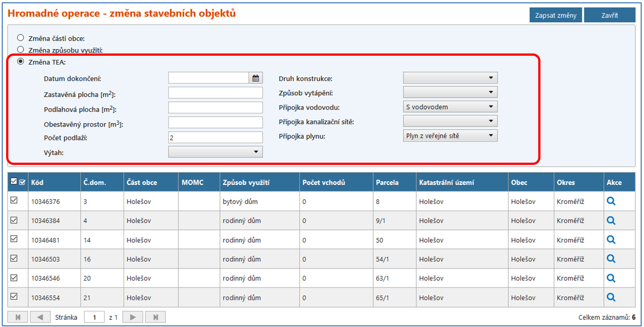
Task: Open the Přípojka plynu dropdown
Action: click(x=450, y=135)
